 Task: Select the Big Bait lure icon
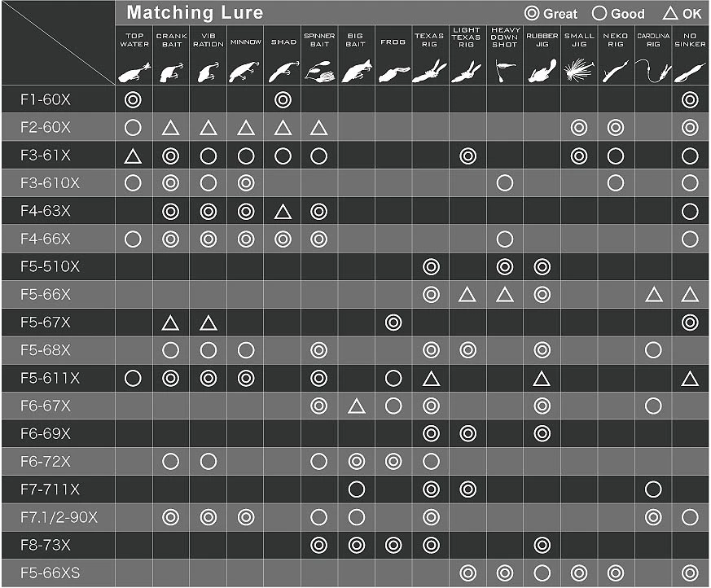pos(356,72)
